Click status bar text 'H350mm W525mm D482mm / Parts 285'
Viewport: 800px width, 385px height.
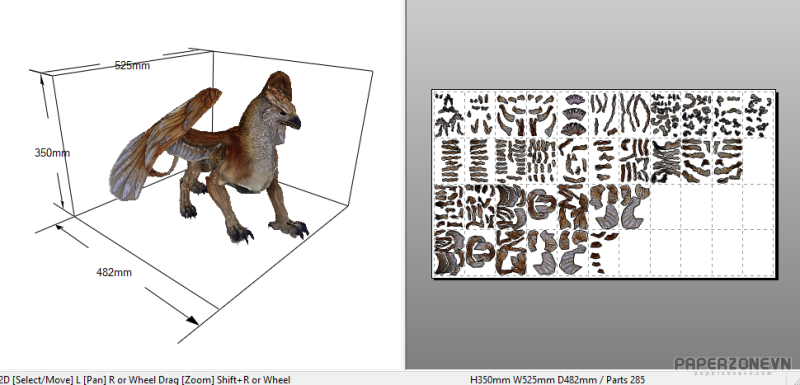point(557,379)
